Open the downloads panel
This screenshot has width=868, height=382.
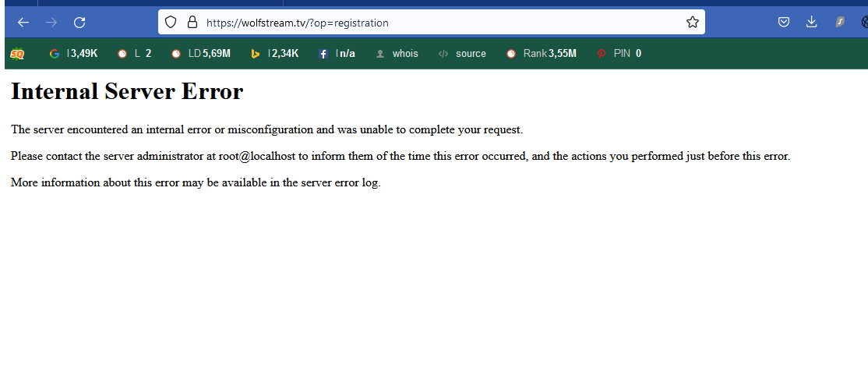click(x=811, y=23)
